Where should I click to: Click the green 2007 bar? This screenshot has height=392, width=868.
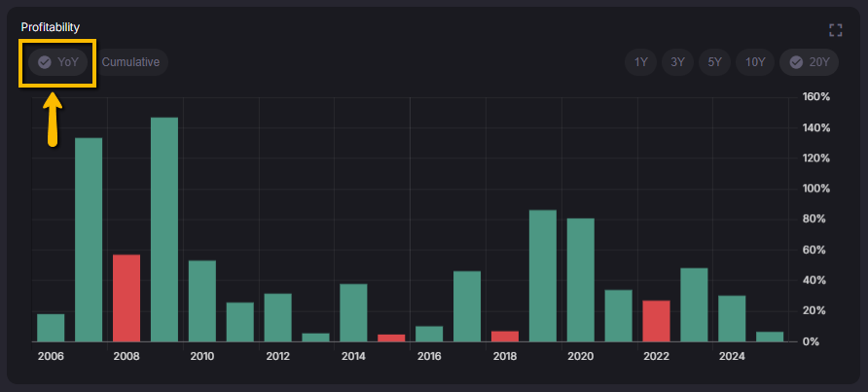point(89,239)
